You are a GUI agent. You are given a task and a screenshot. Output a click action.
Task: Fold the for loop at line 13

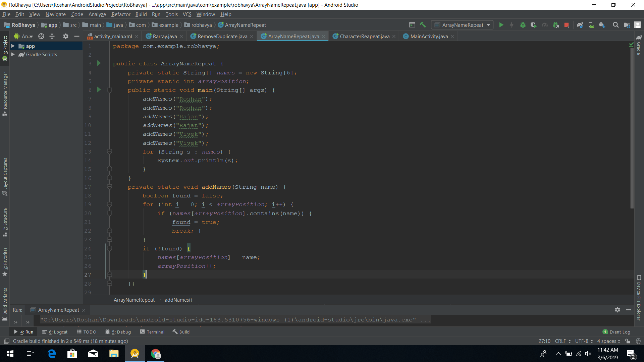109,152
